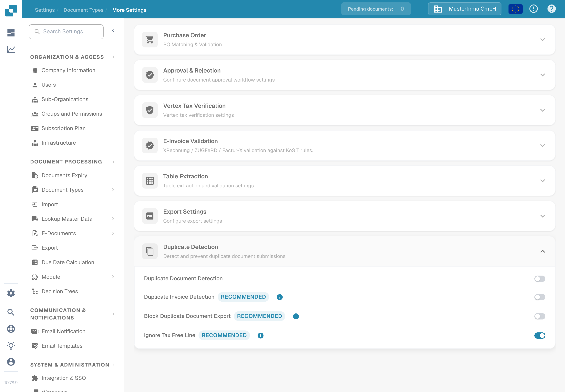Expand the E-Invoice Validation chevron

pyautogui.click(x=542, y=145)
